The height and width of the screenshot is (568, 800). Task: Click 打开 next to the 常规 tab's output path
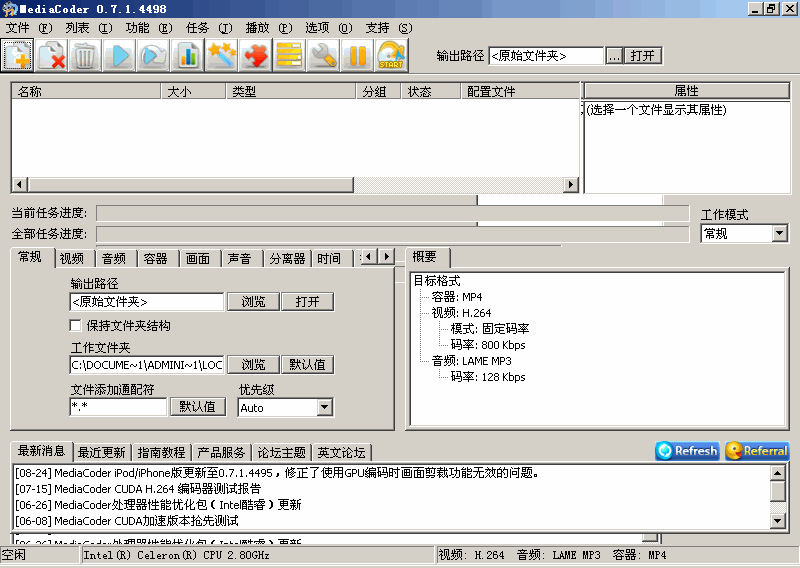pos(308,302)
